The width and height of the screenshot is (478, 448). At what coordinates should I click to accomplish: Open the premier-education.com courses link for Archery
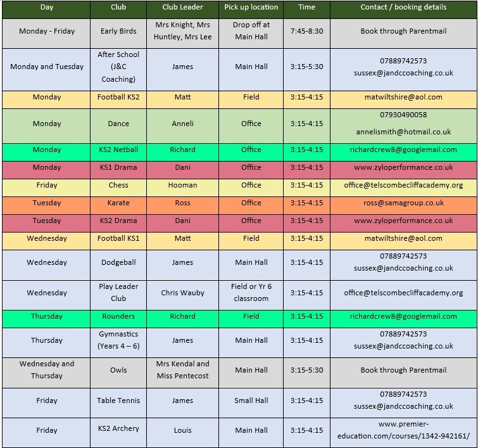click(x=403, y=430)
